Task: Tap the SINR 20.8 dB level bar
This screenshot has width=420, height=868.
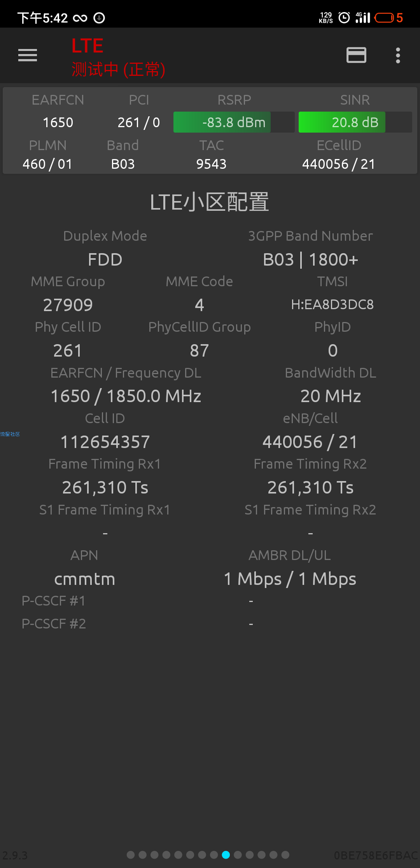Action: (x=355, y=122)
